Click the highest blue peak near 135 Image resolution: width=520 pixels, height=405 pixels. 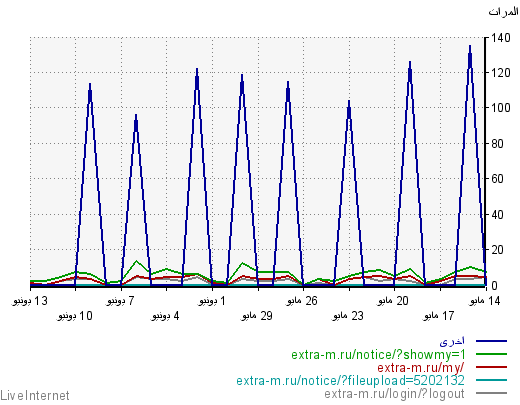(470, 47)
